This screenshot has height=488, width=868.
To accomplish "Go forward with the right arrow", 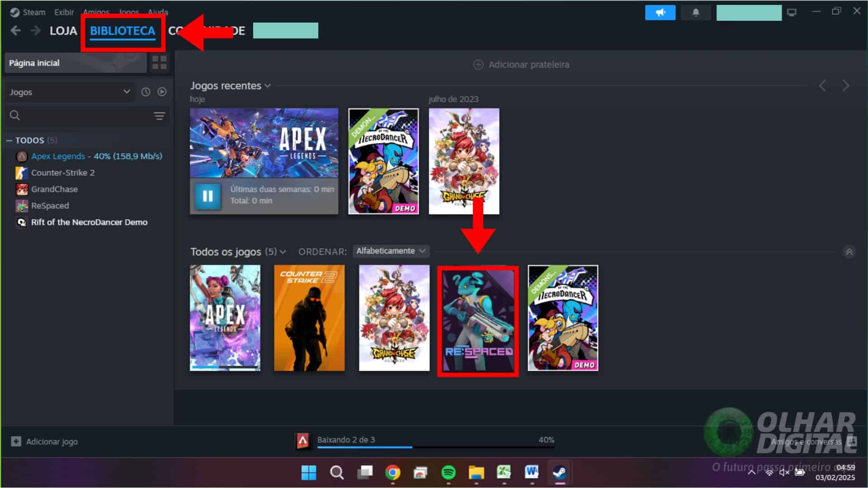I will [36, 31].
